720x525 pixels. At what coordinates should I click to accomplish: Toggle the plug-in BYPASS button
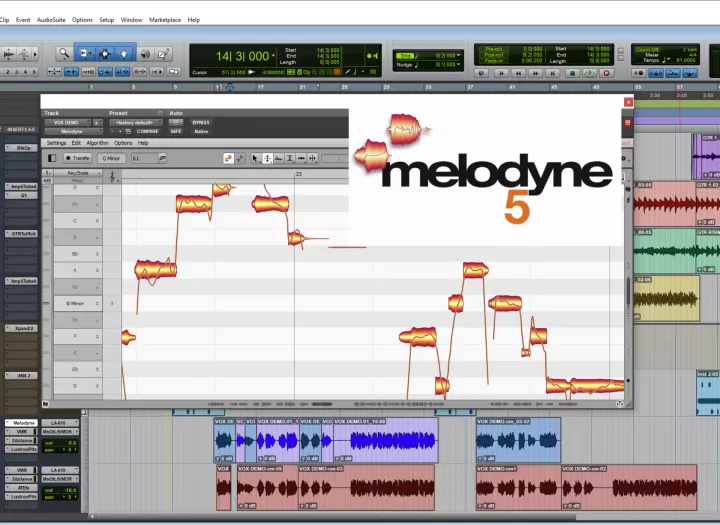click(x=201, y=123)
